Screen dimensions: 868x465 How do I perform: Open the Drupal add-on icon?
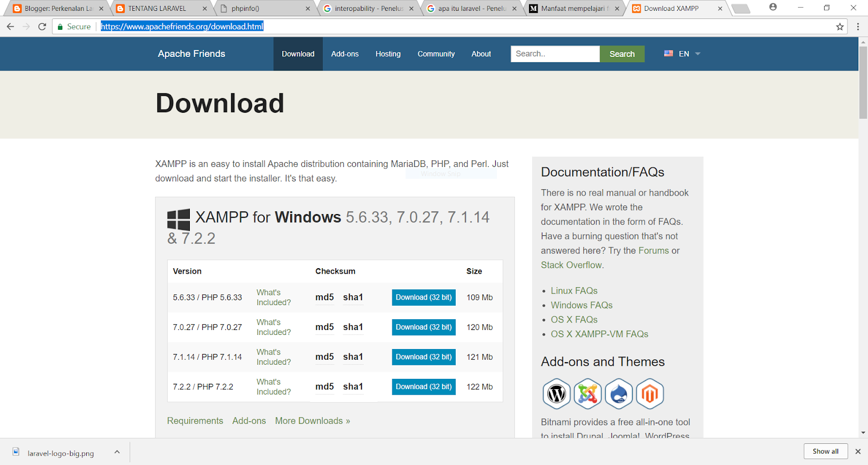[x=619, y=393]
